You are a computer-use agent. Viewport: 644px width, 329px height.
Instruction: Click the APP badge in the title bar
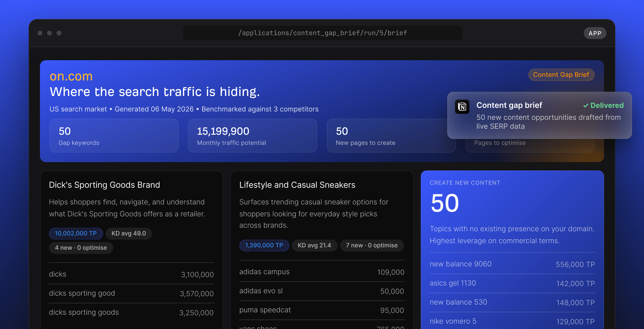pyautogui.click(x=595, y=33)
